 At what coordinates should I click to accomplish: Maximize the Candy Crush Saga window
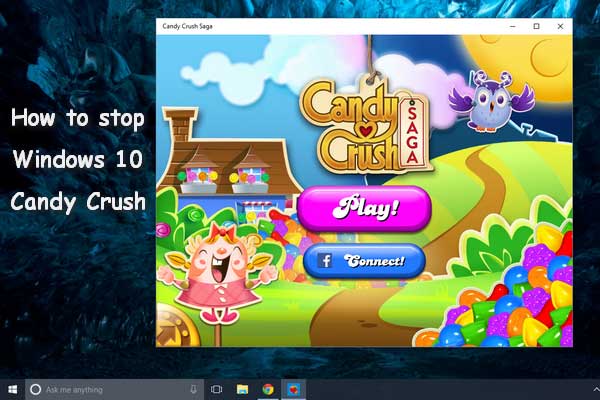pos(536,26)
